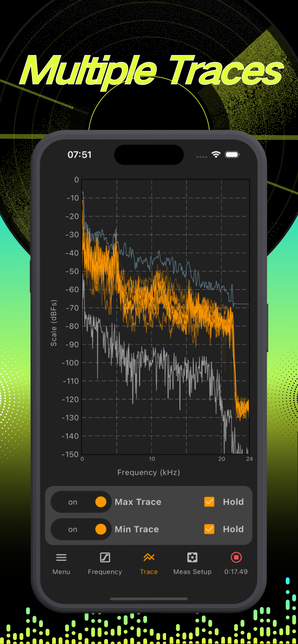Tap the battery status icon
298x644 pixels.
tap(232, 155)
